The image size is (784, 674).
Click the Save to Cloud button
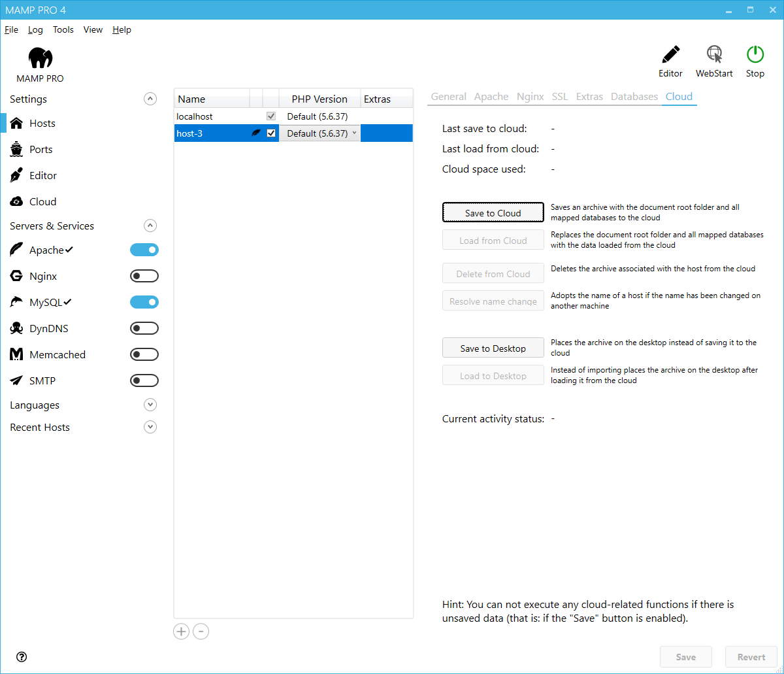point(493,213)
